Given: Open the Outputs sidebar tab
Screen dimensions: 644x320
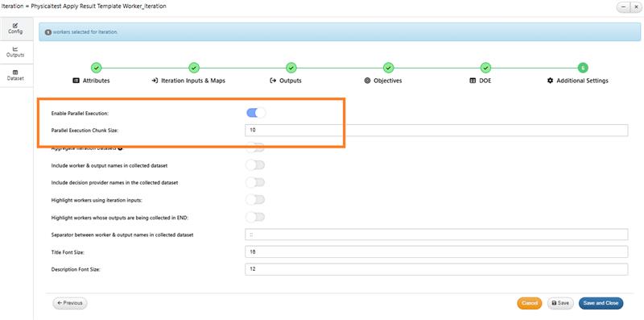Looking at the screenshot, I should click(15, 52).
